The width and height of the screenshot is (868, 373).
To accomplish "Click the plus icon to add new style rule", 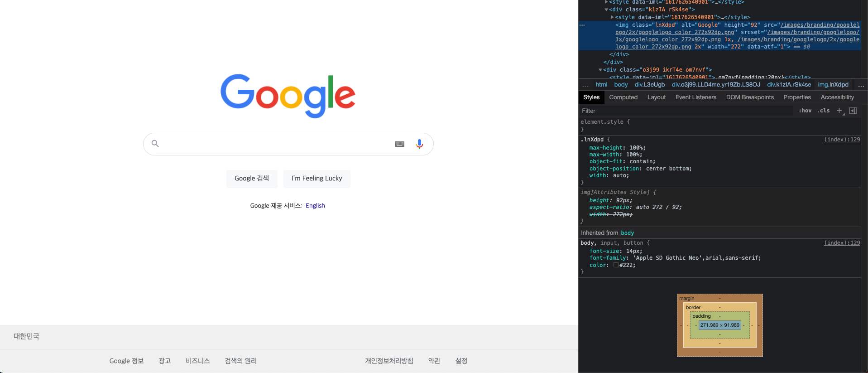I will point(839,111).
